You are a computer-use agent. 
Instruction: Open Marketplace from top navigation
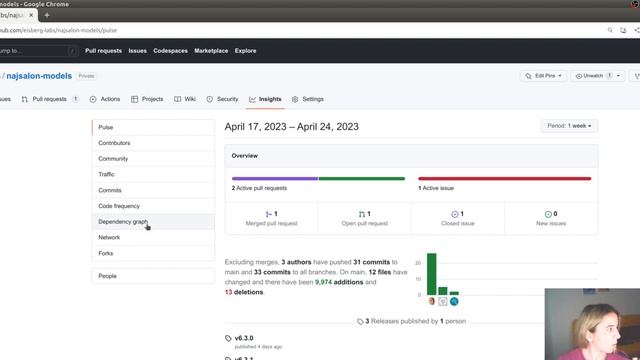[211, 51]
